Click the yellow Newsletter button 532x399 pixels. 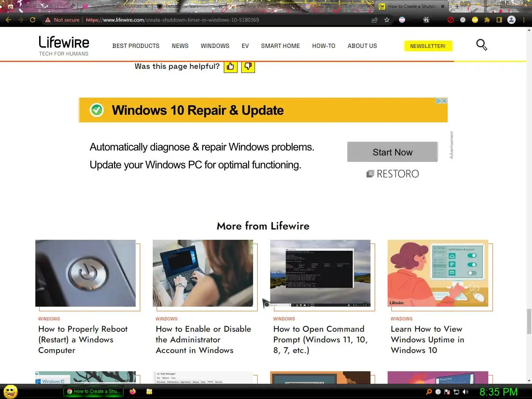click(428, 46)
